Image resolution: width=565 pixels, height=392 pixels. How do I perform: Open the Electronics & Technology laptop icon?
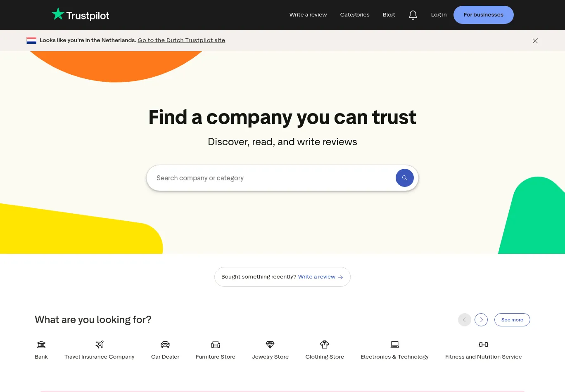click(394, 345)
